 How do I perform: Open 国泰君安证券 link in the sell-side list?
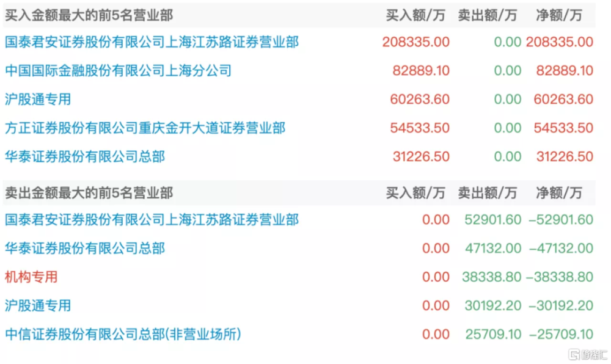tap(152, 219)
